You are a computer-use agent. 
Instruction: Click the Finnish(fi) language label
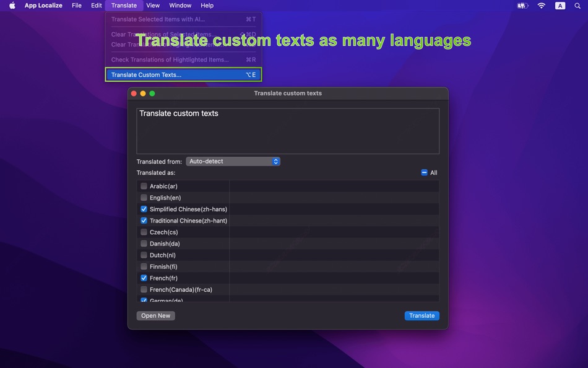click(x=163, y=266)
